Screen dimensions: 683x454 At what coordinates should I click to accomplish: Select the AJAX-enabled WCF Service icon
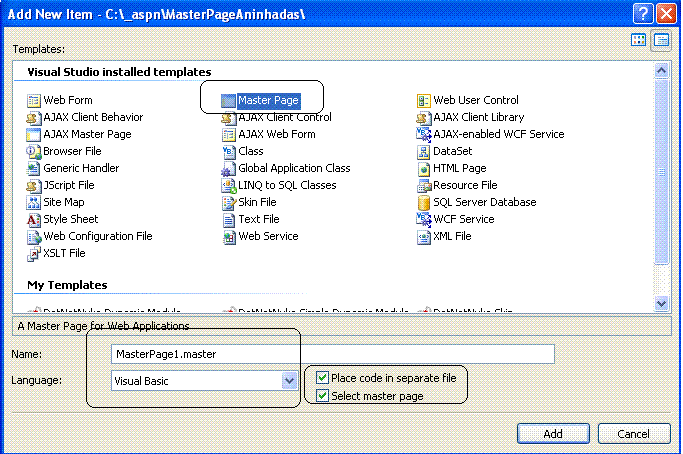[423, 135]
